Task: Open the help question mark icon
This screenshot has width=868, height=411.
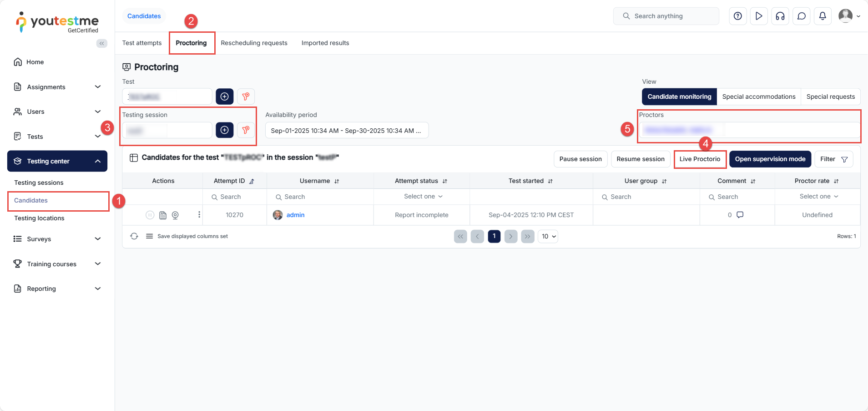Action: point(738,16)
